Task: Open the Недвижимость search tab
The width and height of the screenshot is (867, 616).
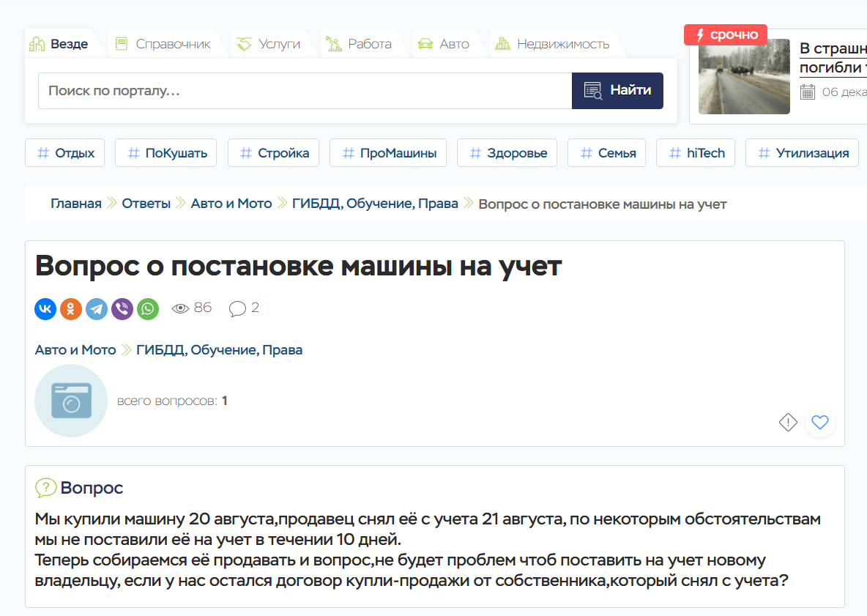Action: (553, 44)
